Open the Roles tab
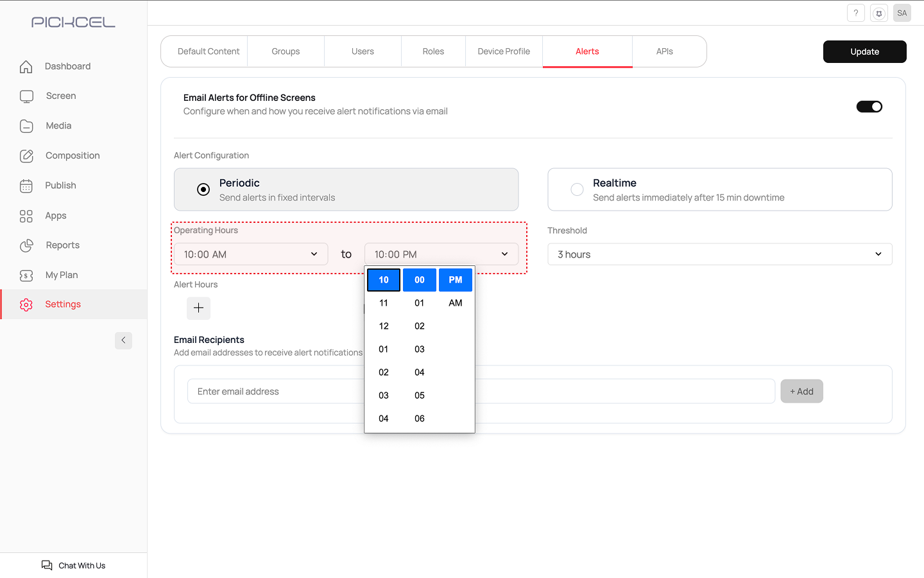Screen dimensions: 924x578 (433, 51)
